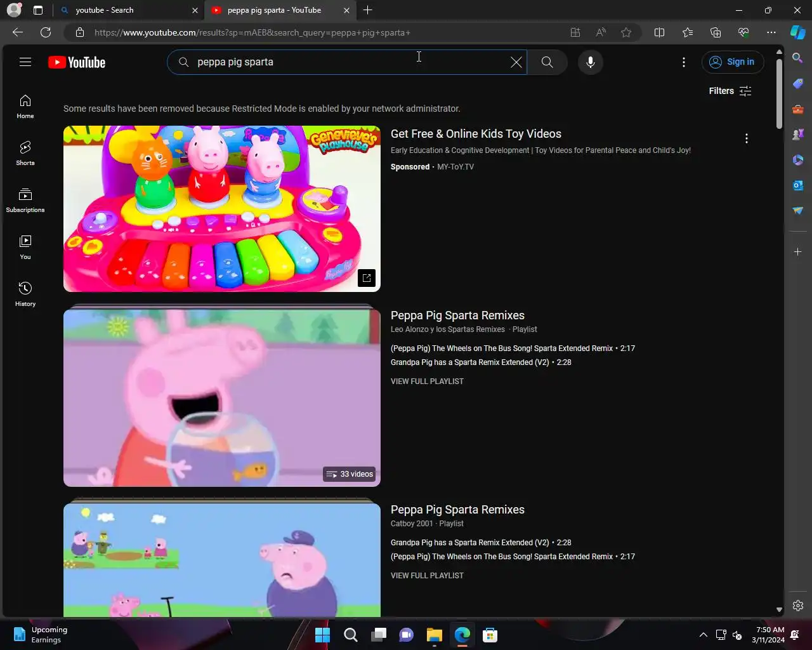Click the Sign in button
812x650 pixels.
(733, 62)
